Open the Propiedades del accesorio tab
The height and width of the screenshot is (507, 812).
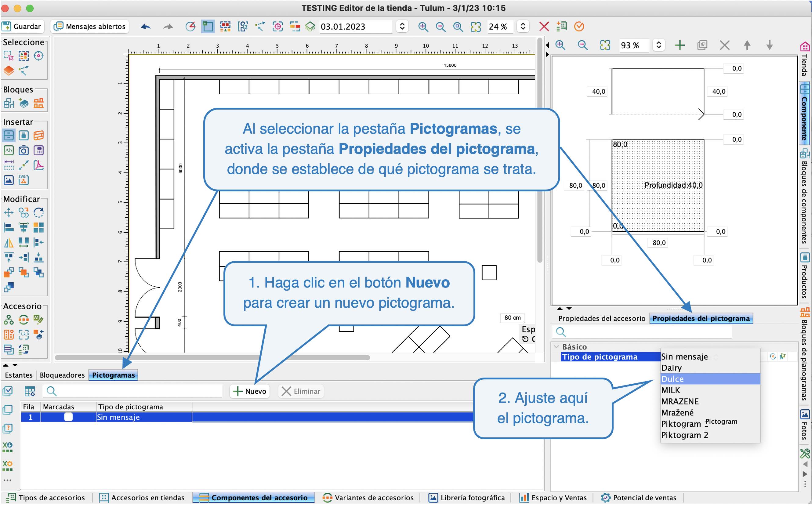click(x=601, y=319)
